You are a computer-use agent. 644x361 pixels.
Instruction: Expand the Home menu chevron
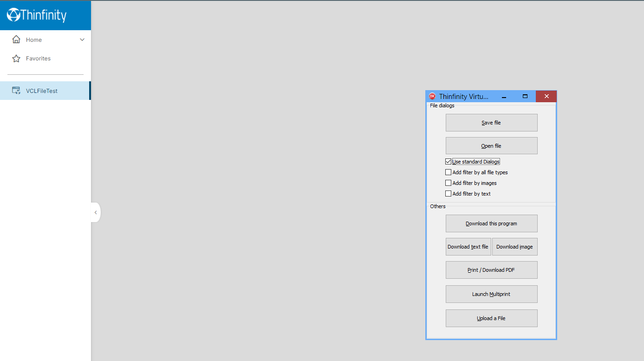coord(82,39)
